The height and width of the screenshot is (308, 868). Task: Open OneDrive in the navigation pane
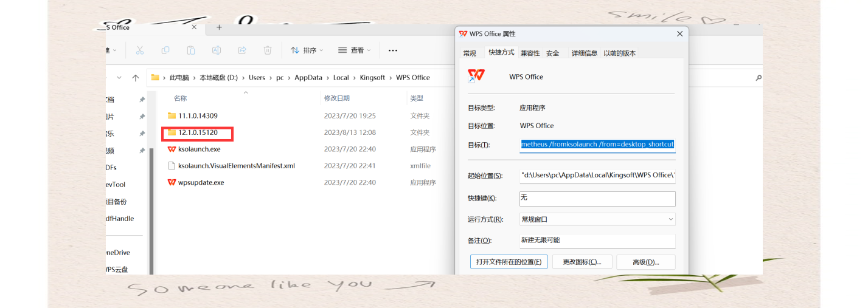[x=117, y=253]
